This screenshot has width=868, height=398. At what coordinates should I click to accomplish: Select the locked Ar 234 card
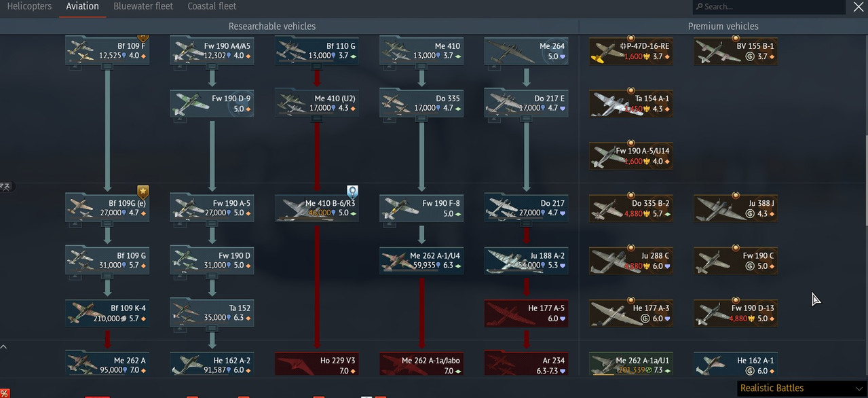coord(526,364)
